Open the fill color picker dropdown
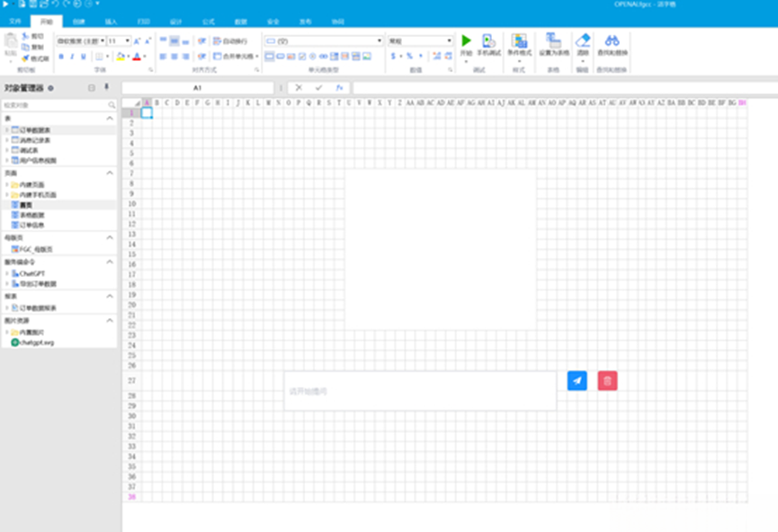Screen dimensions: 778x532 tap(129, 57)
